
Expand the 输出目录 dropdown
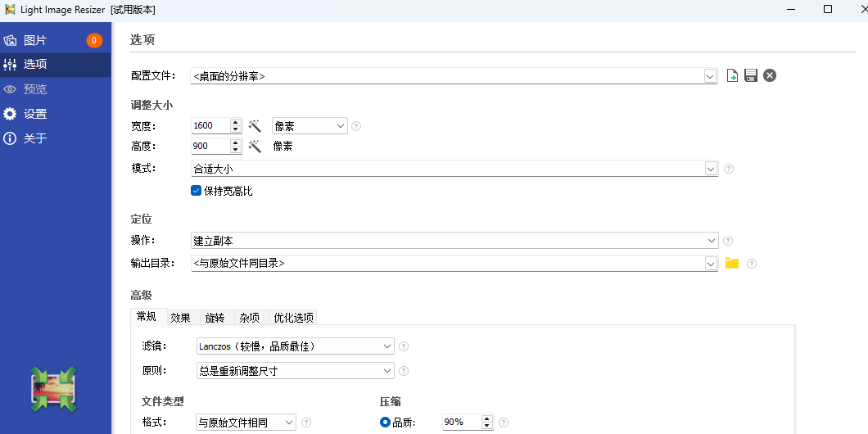pos(711,264)
